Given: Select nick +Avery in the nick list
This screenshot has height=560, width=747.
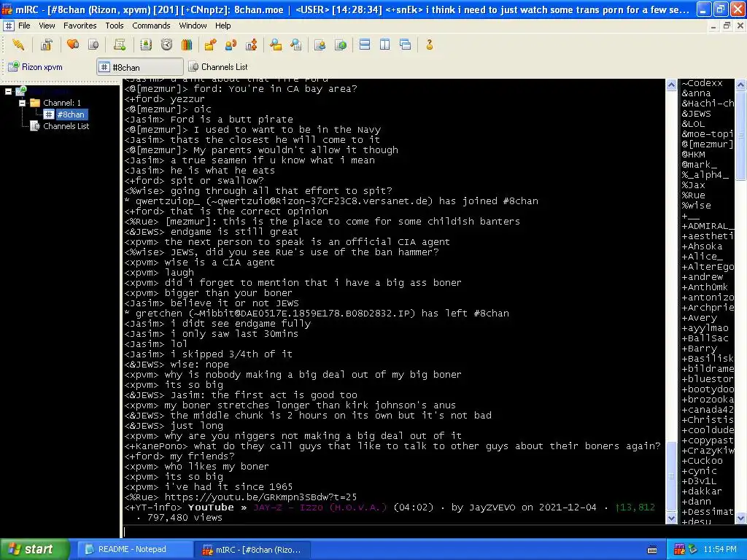Looking at the screenshot, I should point(699,318).
